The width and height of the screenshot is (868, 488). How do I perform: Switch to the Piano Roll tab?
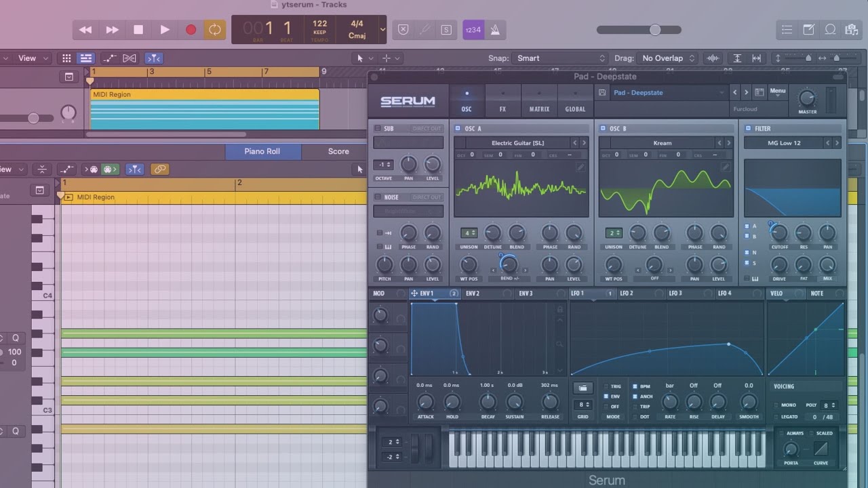click(262, 151)
